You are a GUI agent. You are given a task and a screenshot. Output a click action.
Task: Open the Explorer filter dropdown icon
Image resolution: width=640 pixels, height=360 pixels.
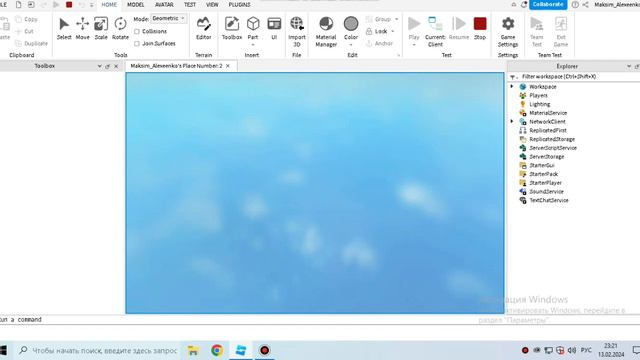[513, 77]
